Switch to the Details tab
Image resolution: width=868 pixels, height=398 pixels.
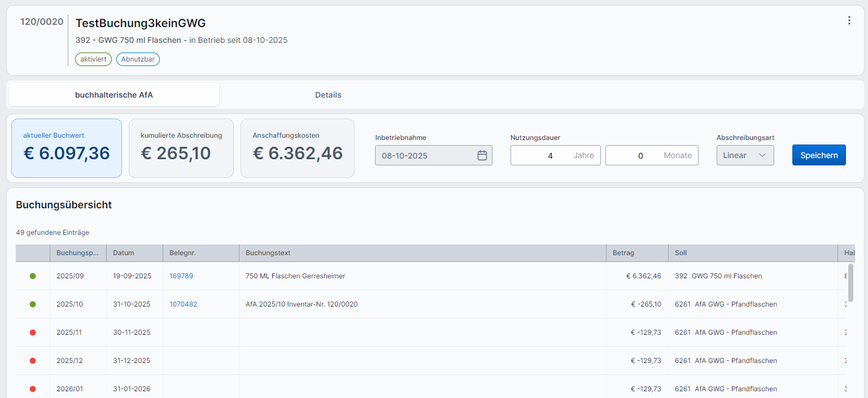pyautogui.click(x=328, y=95)
